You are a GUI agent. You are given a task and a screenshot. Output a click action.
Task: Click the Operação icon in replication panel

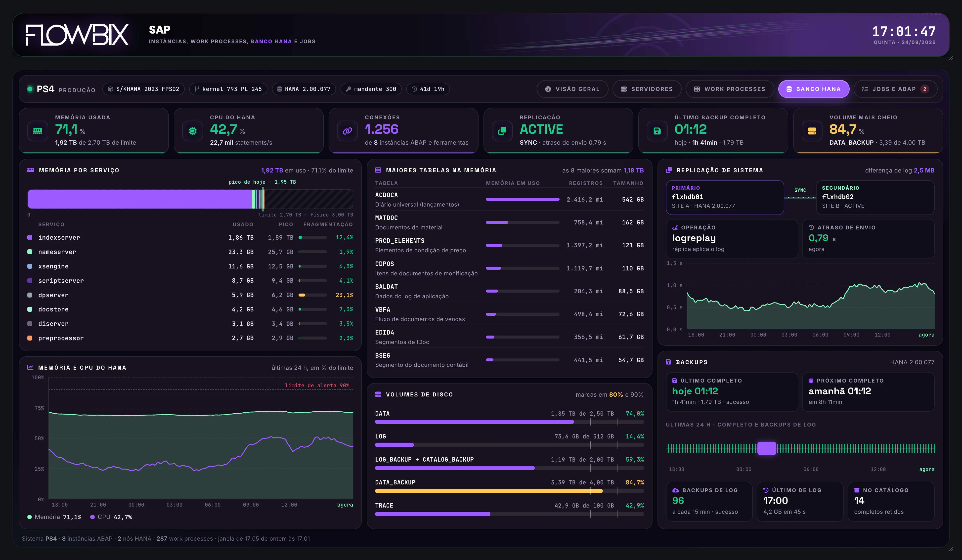pos(675,227)
